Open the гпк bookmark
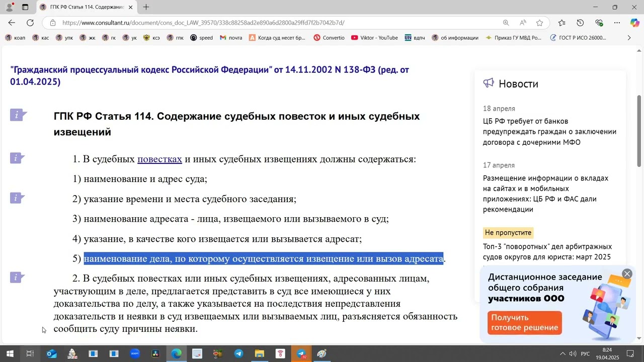The image size is (644, 362). (x=175, y=38)
